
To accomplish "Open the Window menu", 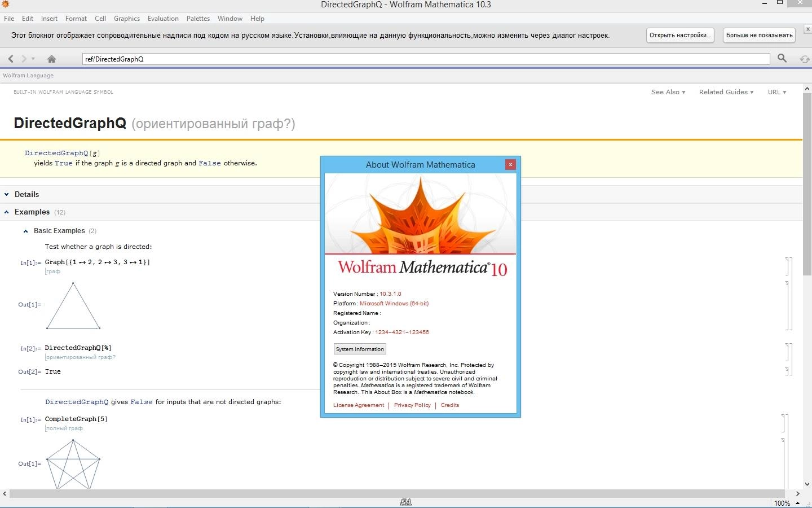I will click(230, 19).
